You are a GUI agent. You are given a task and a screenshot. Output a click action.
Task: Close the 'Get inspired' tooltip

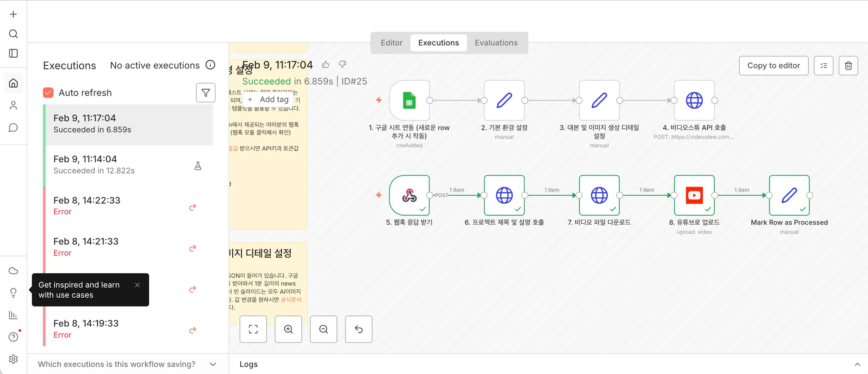(137, 285)
